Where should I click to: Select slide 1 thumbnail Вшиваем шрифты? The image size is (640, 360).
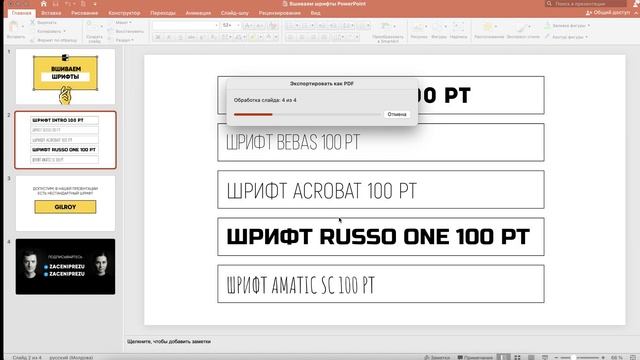[x=65, y=76]
